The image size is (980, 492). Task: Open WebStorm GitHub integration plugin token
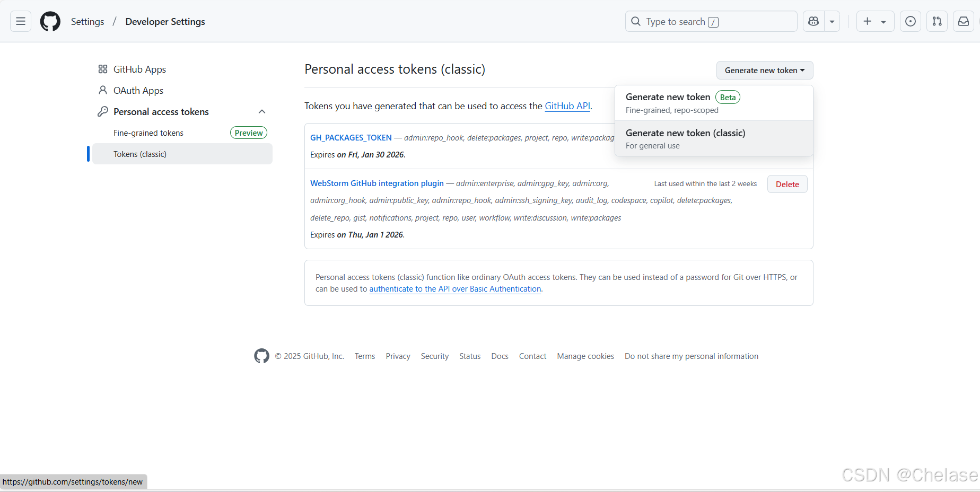coord(377,183)
